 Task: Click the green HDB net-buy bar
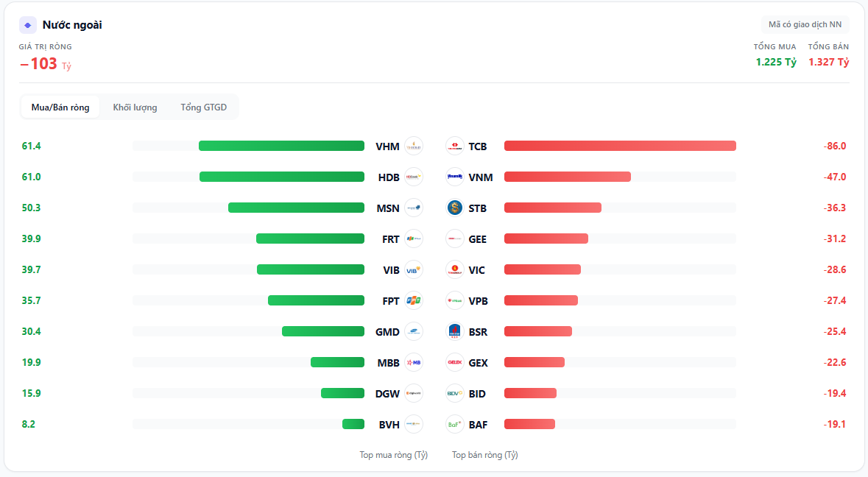(282, 177)
